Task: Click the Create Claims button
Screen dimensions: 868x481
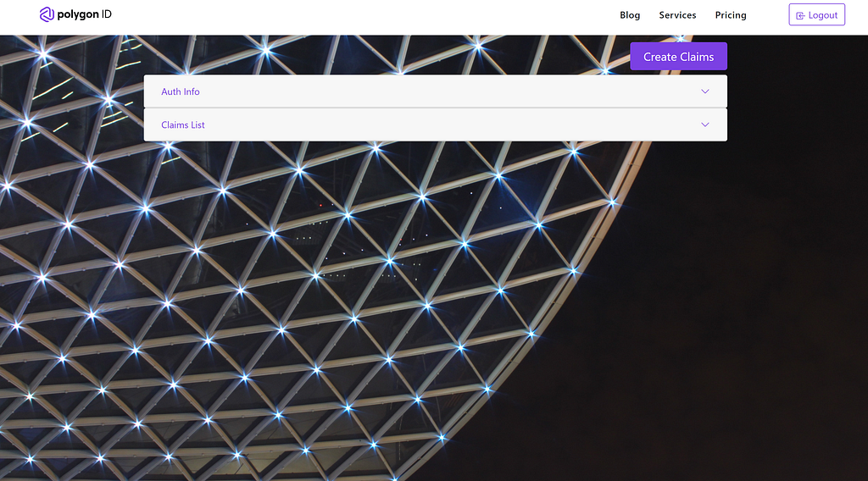Action: click(678, 57)
